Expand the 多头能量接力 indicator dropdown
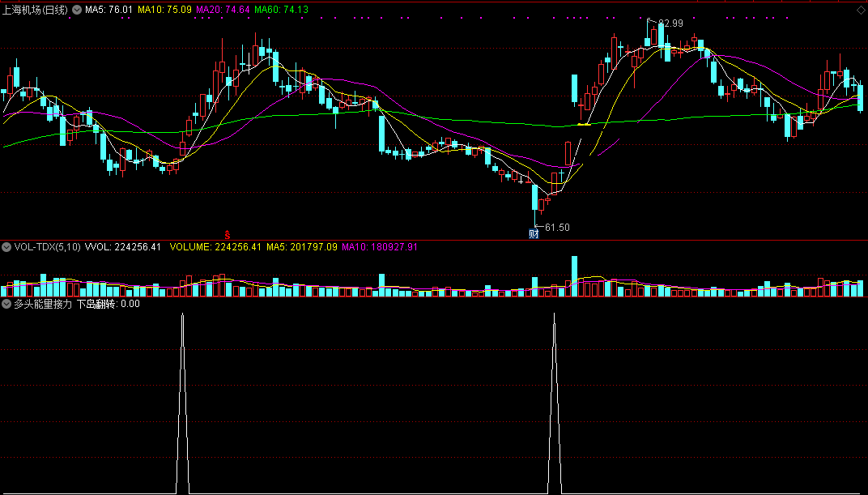The width and height of the screenshot is (868, 495). [6, 304]
